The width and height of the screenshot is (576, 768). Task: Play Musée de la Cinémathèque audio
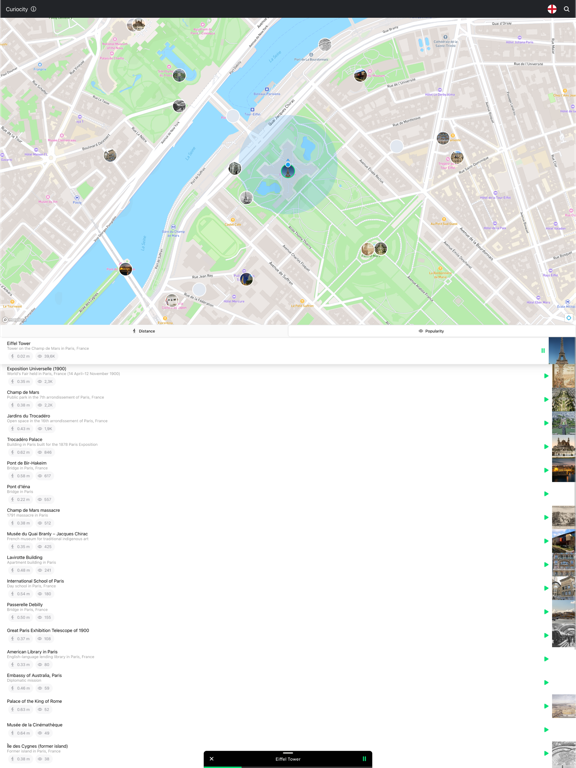point(546,730)
